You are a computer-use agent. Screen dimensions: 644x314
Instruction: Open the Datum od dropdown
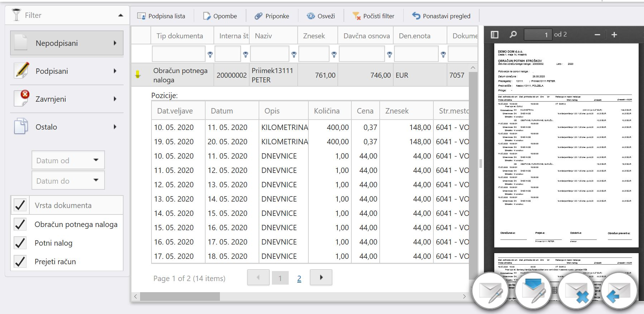(x=96, y=160)
